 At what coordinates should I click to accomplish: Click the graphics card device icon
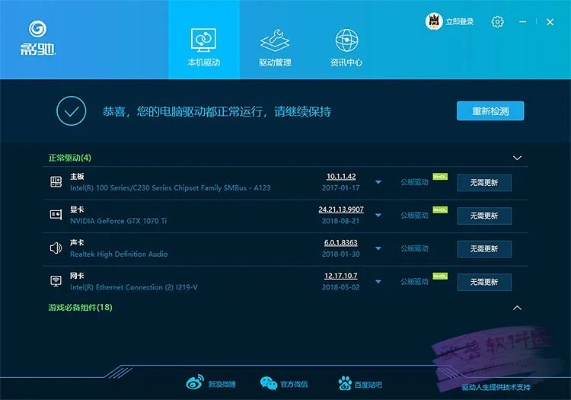coord(56,215)
